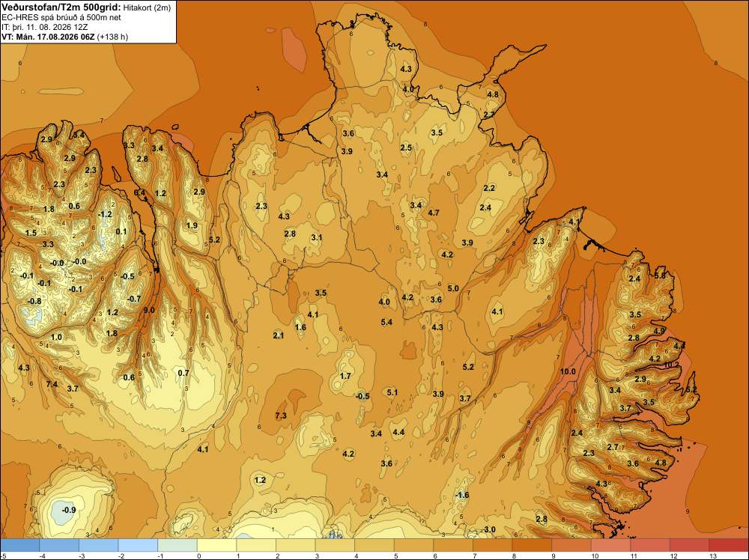The image size is (749, 560).
Task: Click the title text 'Veðurstofan/T2m 500grid:'
Action: coord(61,7)
